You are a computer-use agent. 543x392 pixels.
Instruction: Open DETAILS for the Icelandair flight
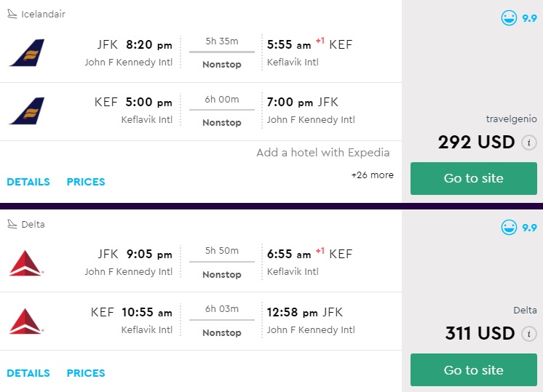28,182
